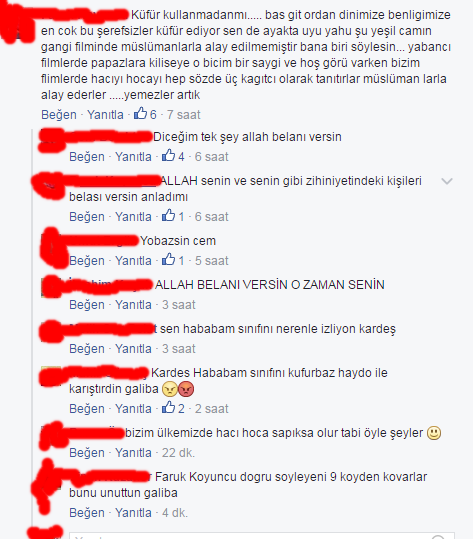Open the chevron dropdown beside the ALLAH senin reply
The image size is (473, 539).
tap(447, 181)
